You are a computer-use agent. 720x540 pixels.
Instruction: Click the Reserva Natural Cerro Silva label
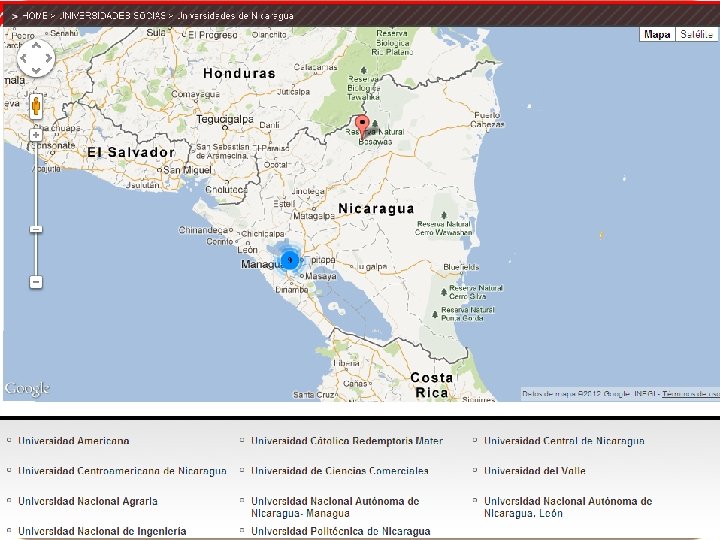(x=476, y=292)
